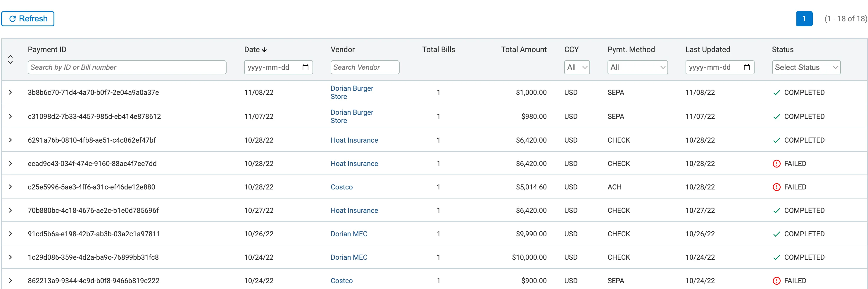Open Costco vendor link for $900.00 payment

(341, 280)
